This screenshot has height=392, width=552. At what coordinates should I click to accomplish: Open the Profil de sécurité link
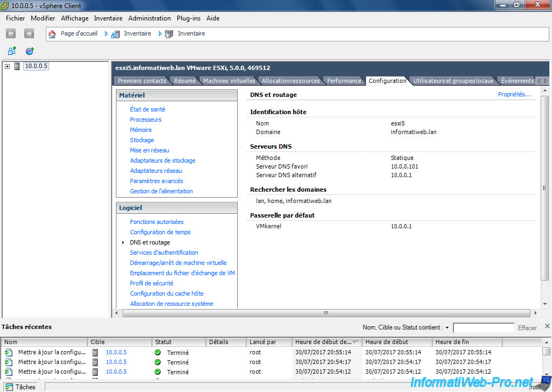[151, 283]
